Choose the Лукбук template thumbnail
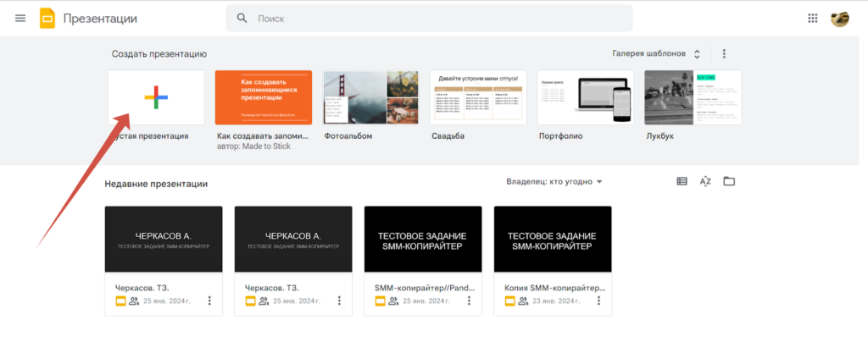868x342 pixels. pos(693,97)
